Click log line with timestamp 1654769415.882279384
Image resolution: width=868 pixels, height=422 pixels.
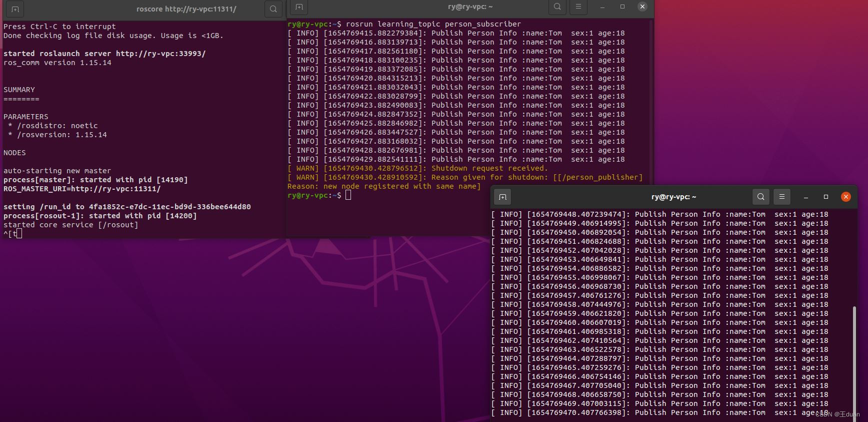click(x=456, y=33)
